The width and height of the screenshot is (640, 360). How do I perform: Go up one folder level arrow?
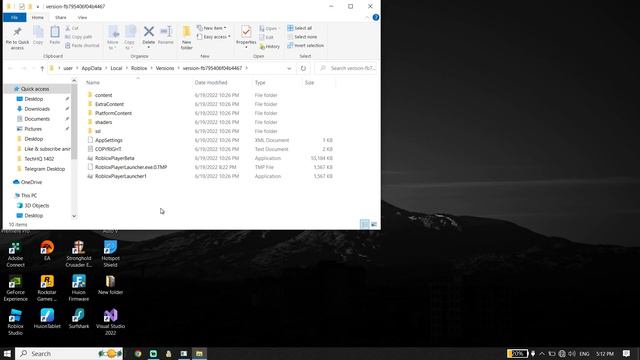tap(42, 69)
